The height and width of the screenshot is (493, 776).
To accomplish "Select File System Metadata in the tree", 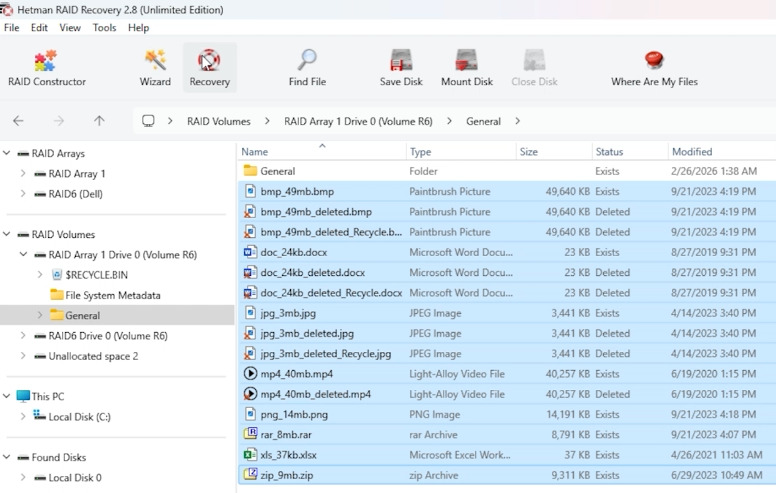I will point(113,295).
